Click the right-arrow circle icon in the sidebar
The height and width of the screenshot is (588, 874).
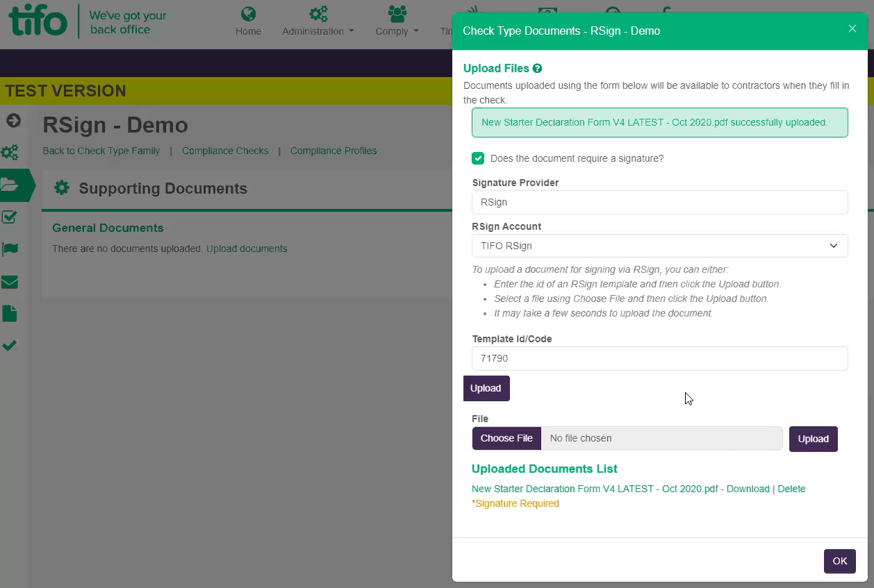13,121
